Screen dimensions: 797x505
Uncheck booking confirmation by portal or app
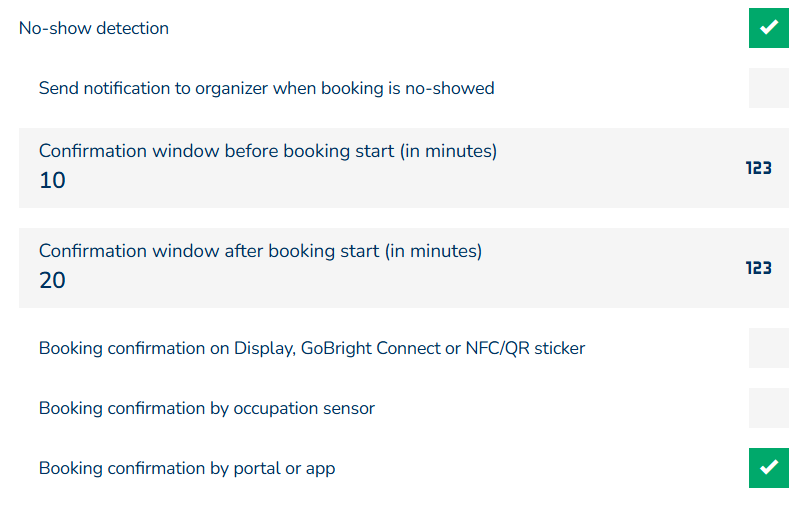point(768,468)
